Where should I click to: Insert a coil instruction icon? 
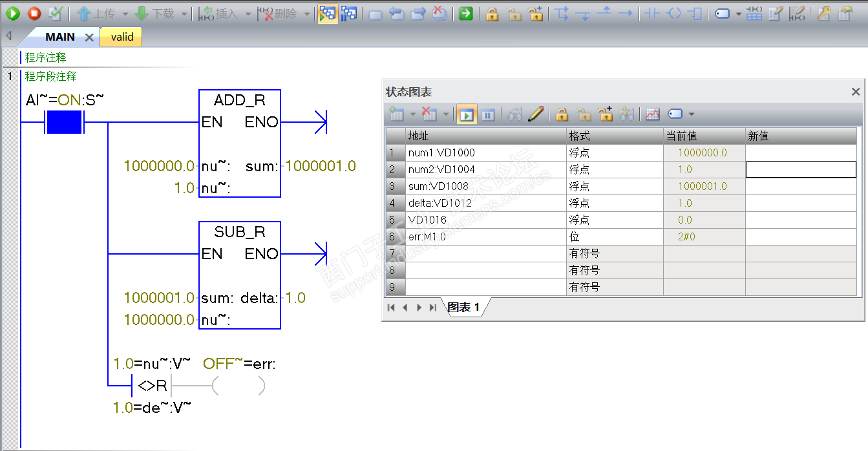(x=673, y=14)
